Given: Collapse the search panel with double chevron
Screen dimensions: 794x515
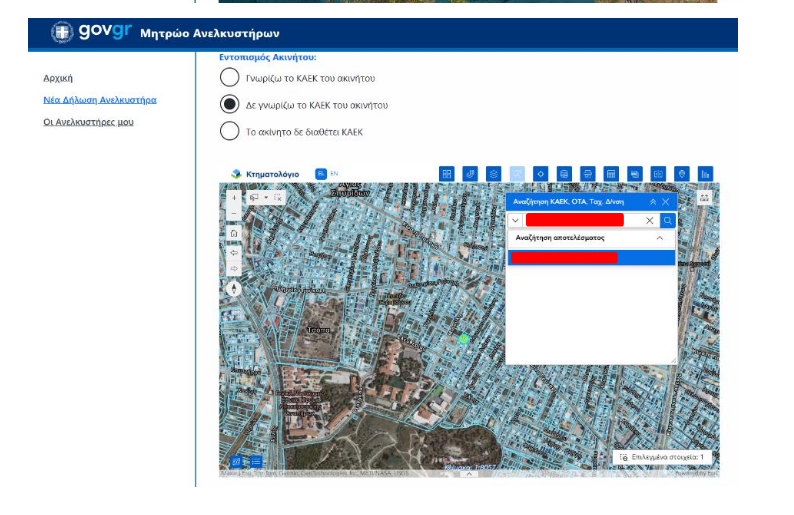Looking at the screenshot, I should tap(653, 202).
